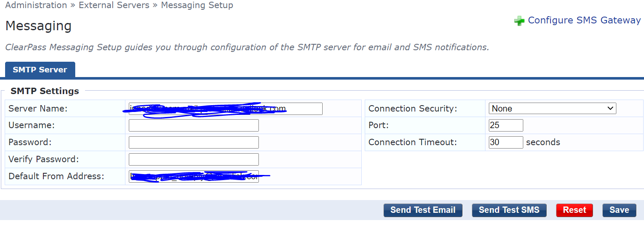
Task: Click into the Password field
Action: point(194,143)
